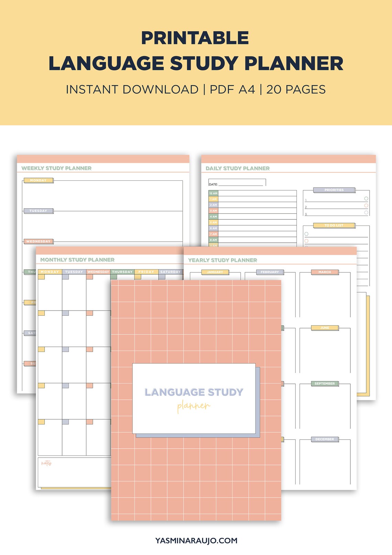Click the 'LANGUAGE STUDY' cover title
This screenshot has height=555, width=392.
194,392
